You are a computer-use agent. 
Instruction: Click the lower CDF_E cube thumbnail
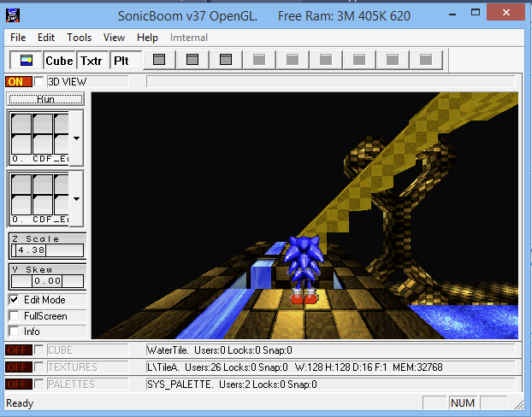39,198
